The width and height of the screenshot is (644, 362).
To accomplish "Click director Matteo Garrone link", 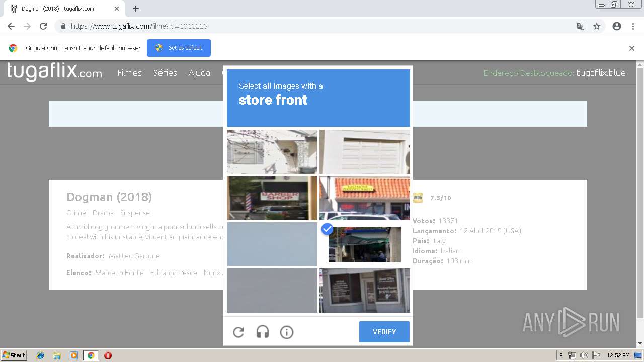I will (x=134, y=256).
